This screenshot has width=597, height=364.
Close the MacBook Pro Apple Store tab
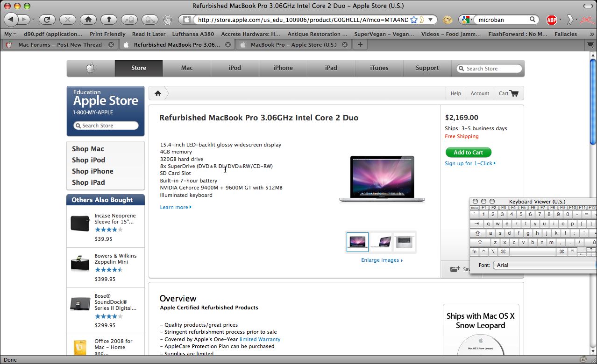pos(345,45)
